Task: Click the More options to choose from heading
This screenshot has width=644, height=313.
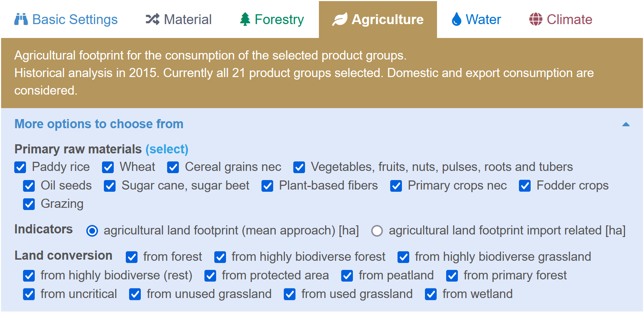Action: click(99, 124)
